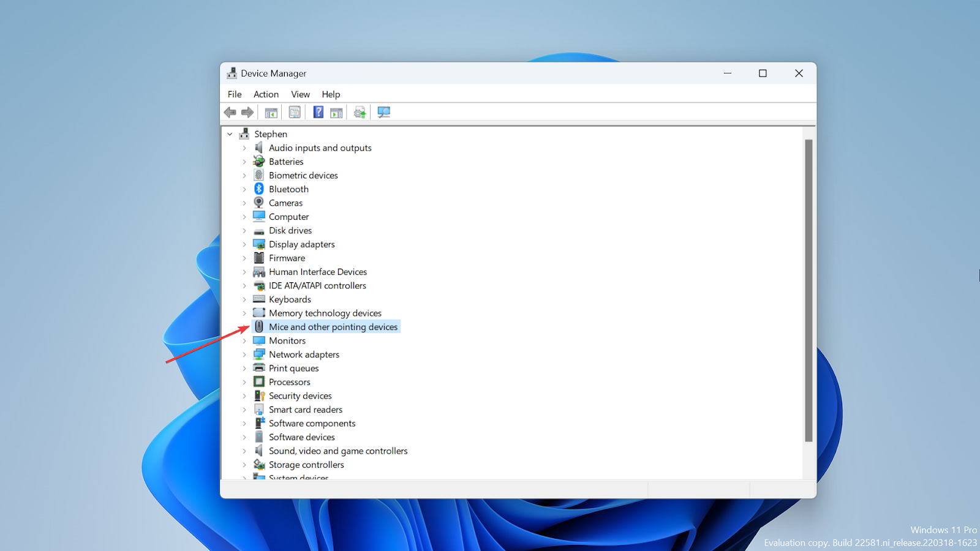Click the Security devices key icon
This screenshot has width=980, height=551.
[259, 395]
